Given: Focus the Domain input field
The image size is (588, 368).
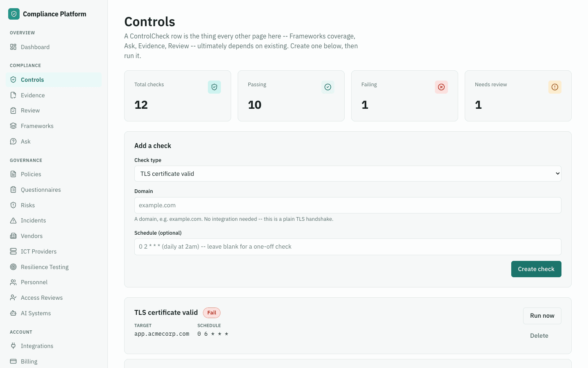Looking at the screenshot, I should pos(348,205).
